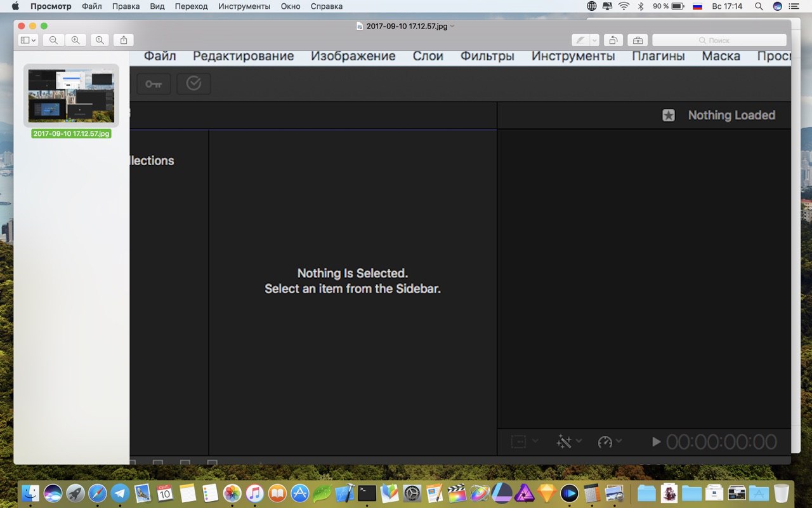Viewport: 812px width, 508px height.
Task: Click the 2017-09-10 17.12.57.jpg label under thumbnail
Action: (x=71, y=134)
